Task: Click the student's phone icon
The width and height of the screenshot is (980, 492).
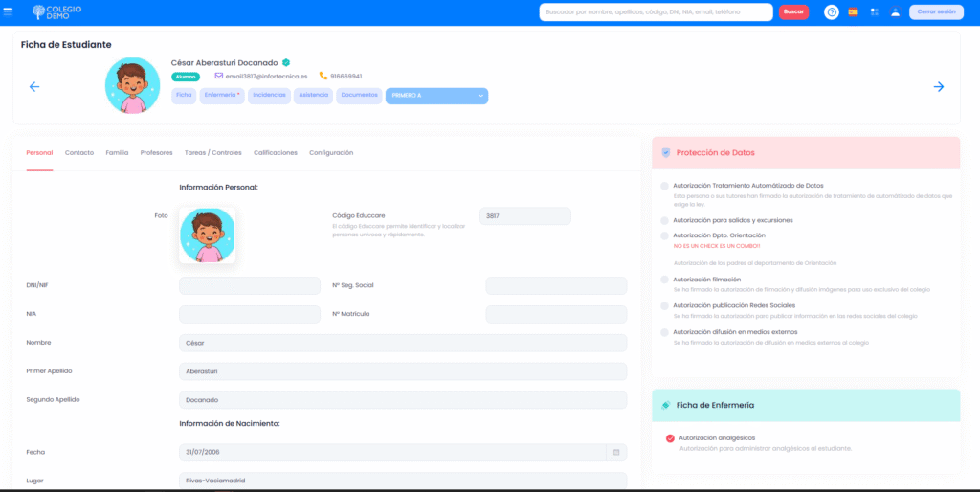Action: (x=323, y=76)
